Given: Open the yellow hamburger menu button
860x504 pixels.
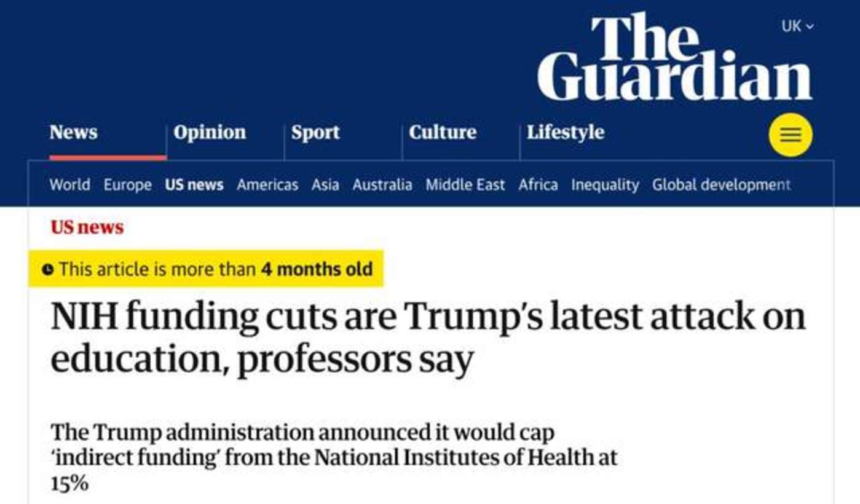Looking at the screenshot, I should click(790, 135).
